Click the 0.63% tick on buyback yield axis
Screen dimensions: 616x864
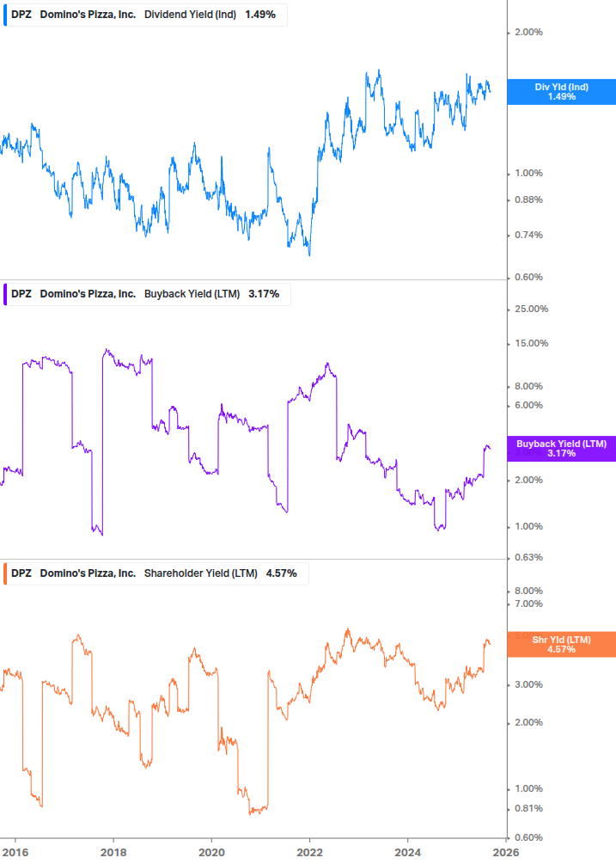(528, 558)
